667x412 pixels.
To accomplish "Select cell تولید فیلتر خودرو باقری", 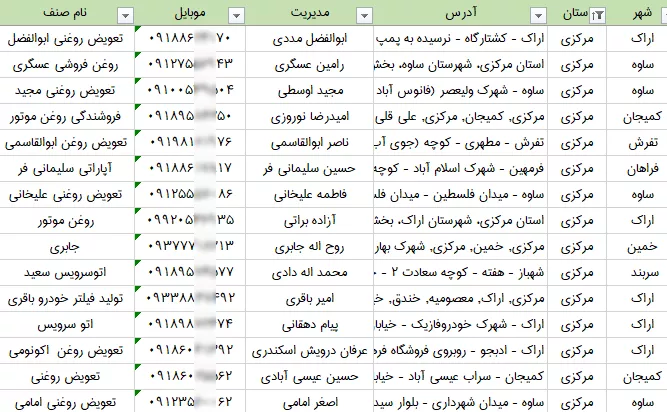I will 67,299.
